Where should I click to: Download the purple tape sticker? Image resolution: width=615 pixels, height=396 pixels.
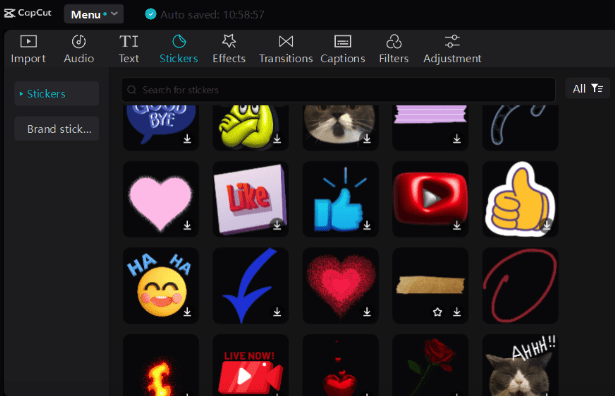(x=457, y=138)
